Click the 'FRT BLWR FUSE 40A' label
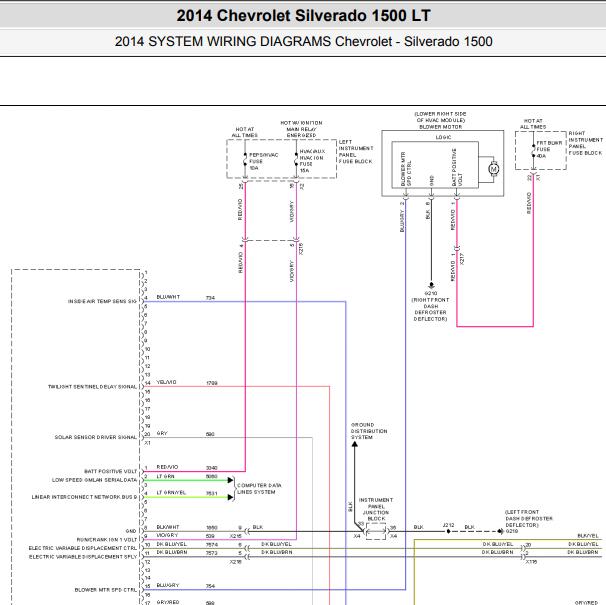 pos(549,149)
